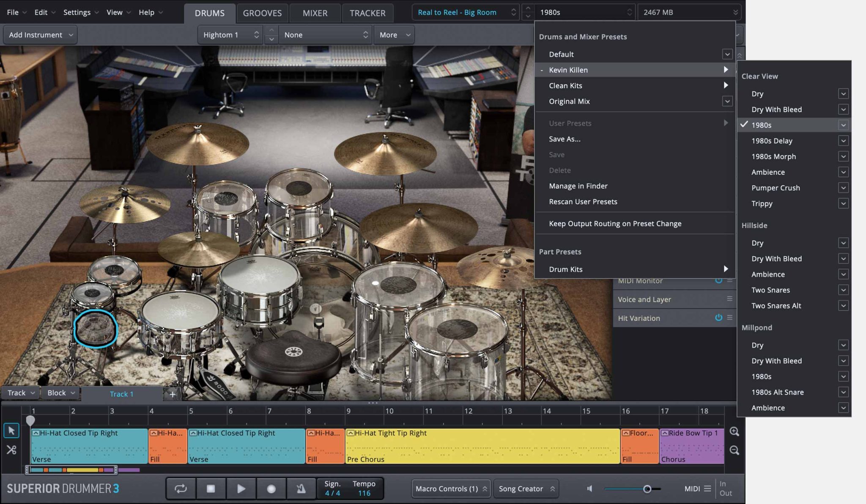Click the timeline playhead marker
The width and height of the screenshot is (866, 504).
pos(30,421)
